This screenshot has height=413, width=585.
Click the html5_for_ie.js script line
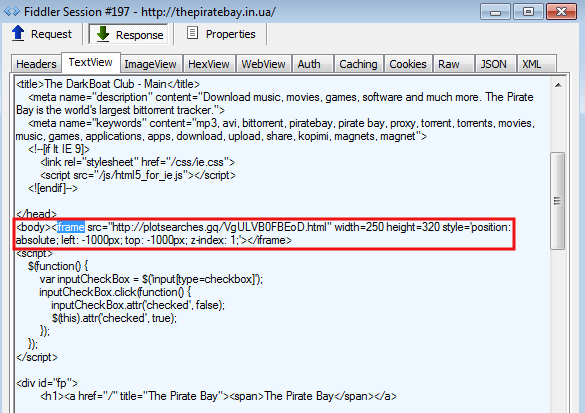coord(138,175)
